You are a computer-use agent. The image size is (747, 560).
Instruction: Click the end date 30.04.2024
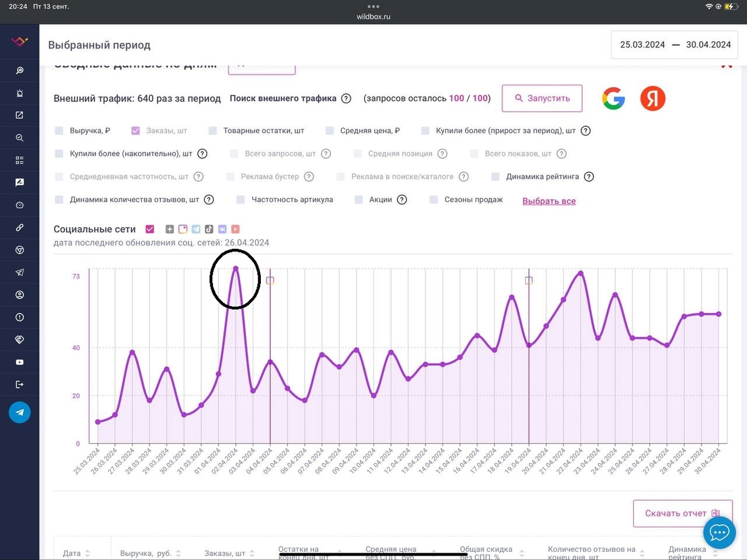[x=708, y=45]
